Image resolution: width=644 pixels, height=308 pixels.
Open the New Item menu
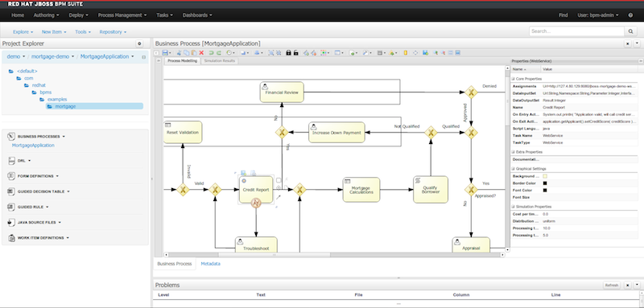(54, 31)
